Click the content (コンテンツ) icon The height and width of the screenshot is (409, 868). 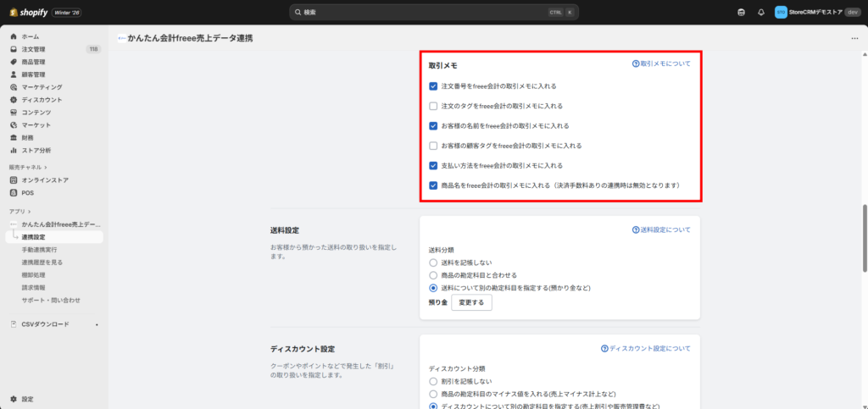click(x=14, y=112)
